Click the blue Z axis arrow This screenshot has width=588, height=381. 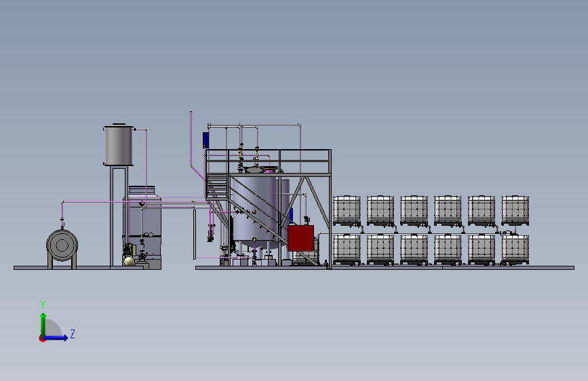(56, 338)
